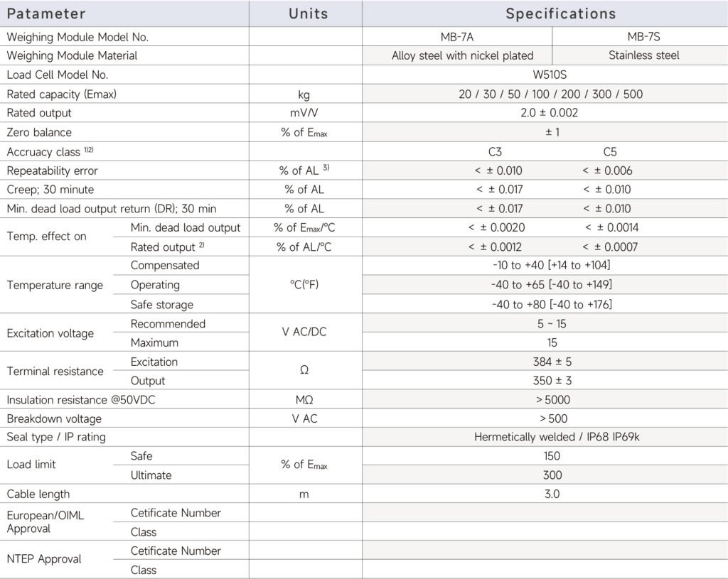Click the C5 accuracy class value
Viewport: 728px width, 579px height.
pos(610,151)
